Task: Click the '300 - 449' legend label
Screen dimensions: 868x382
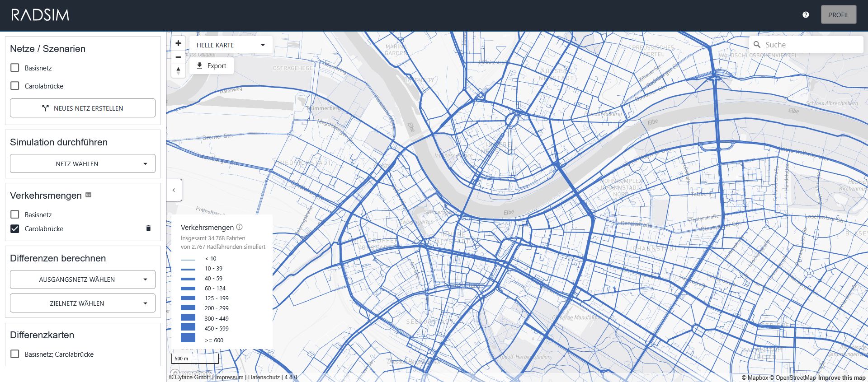Action: 217,319
